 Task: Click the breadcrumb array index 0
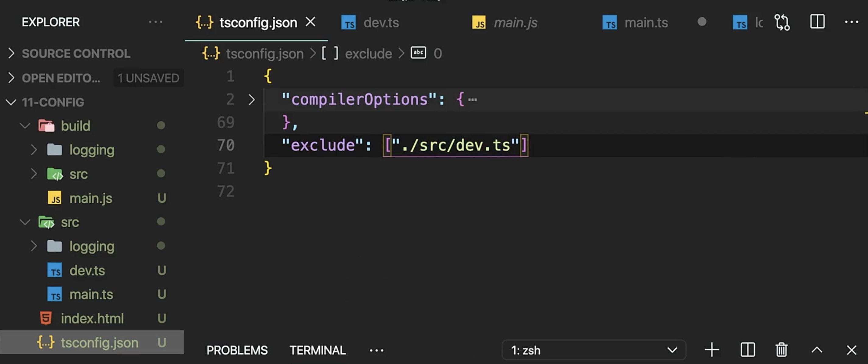(438, 54)
